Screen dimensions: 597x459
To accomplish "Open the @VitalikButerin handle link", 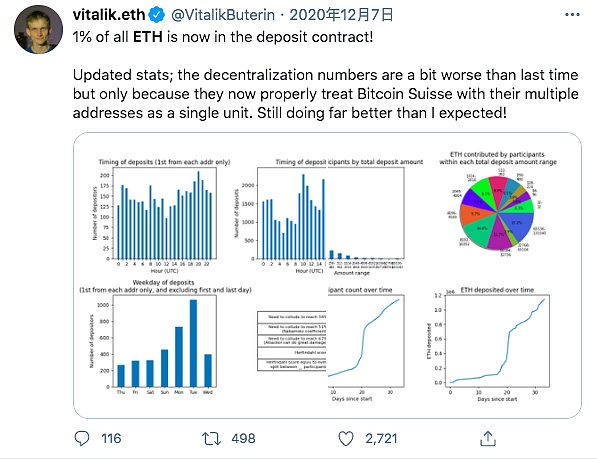I will (223, 15).
